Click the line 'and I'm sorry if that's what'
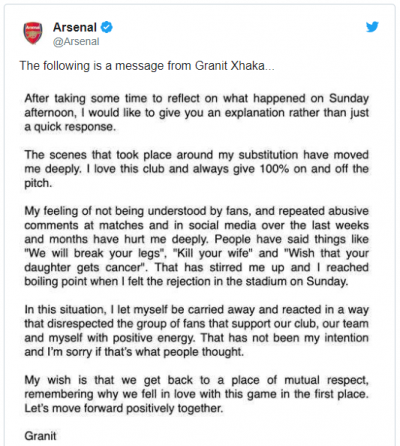Screen dimensions: 400x446 pyautogui.click(x=134, y=352)
